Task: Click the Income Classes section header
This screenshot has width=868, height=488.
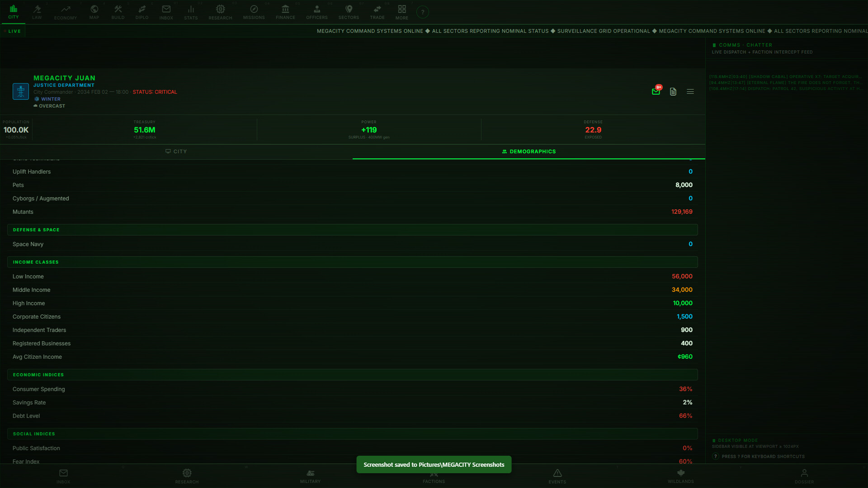Action: point(353,262)
